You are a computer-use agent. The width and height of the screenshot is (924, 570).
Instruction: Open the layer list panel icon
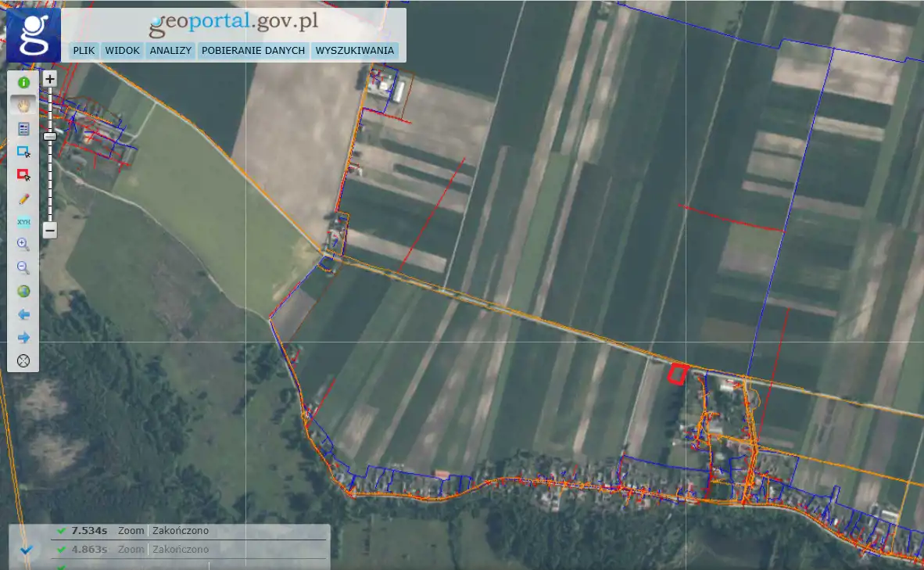coord(23,129)
